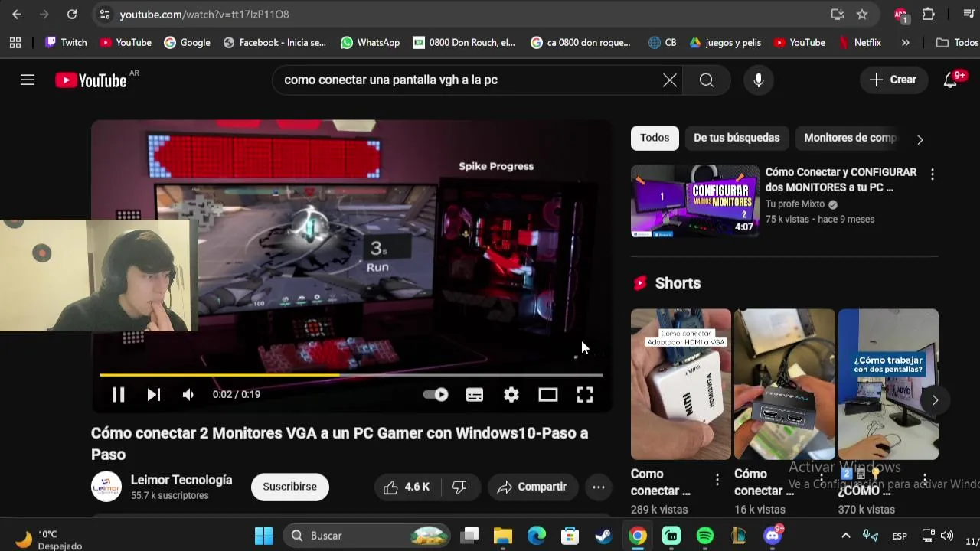Viewport: 980px width, 551px height.
Task: Show hidden tray icons chevron
Action: point(845,536)
